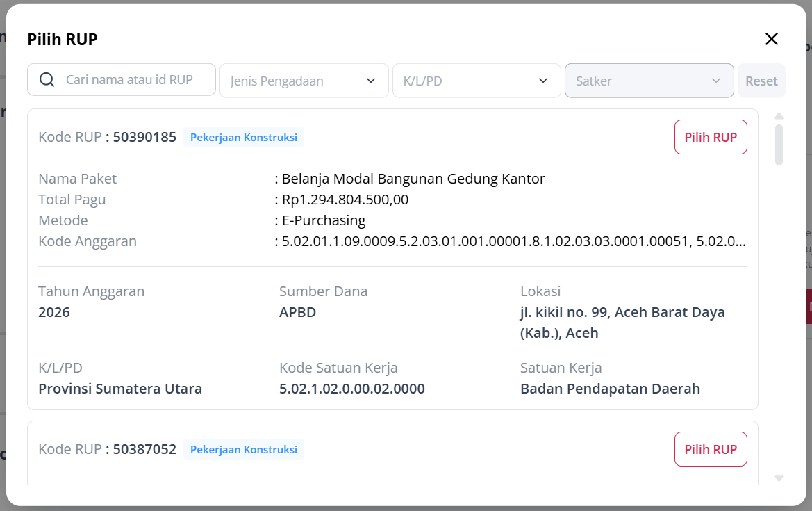Screen dimensions: 812x511
Task: Click the Pilih RUP dialog title
Action: pyautogui.click(x=62, y=40)
